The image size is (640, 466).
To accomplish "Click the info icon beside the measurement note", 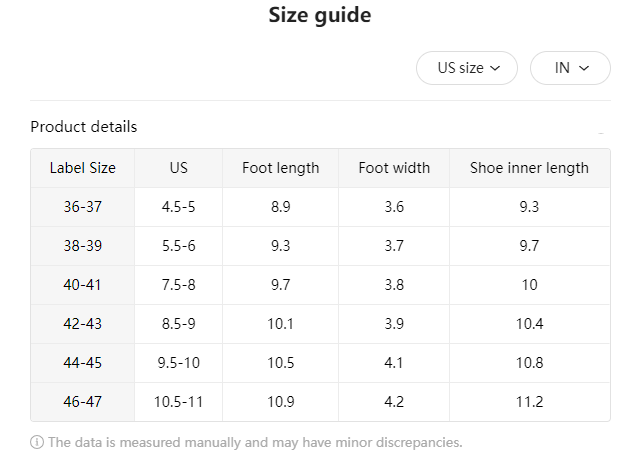I will click(37, 442).
